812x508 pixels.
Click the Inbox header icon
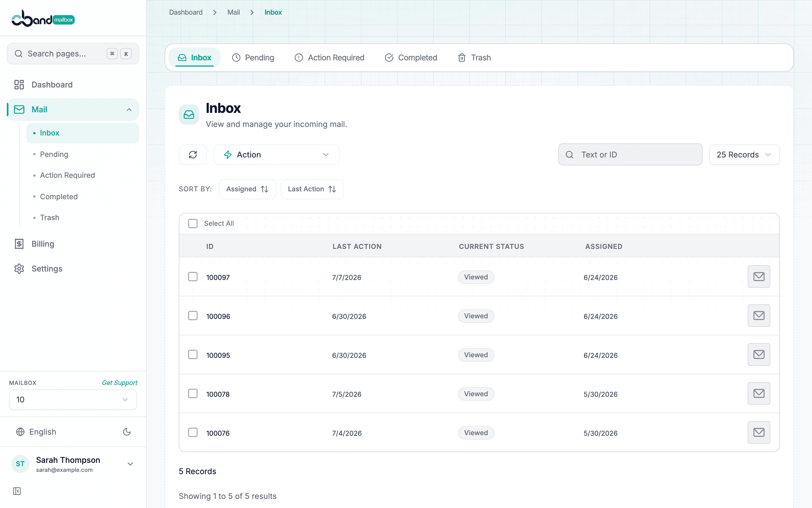click(189, 115)
